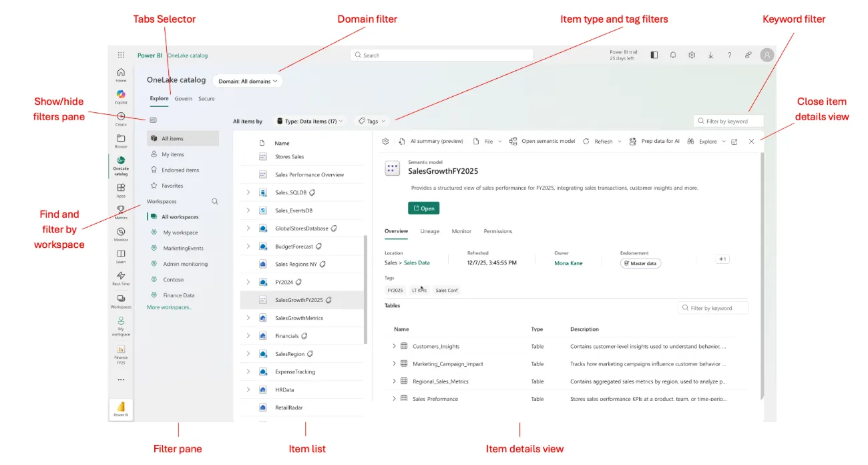Select the Lineage tab in item details
Viewport: 868px width, 465px height.
click(430, 231)
